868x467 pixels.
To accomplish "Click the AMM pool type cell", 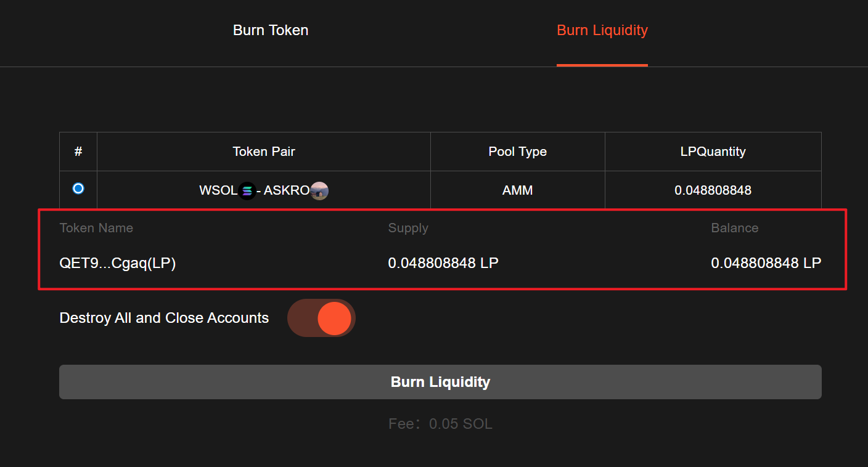I will pyautogui.click(x=517, y=190).
